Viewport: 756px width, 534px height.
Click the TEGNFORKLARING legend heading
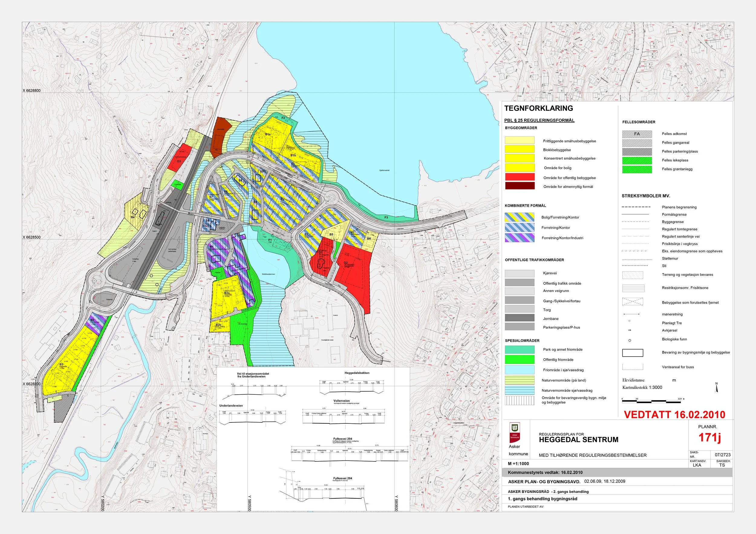(539, 108)
